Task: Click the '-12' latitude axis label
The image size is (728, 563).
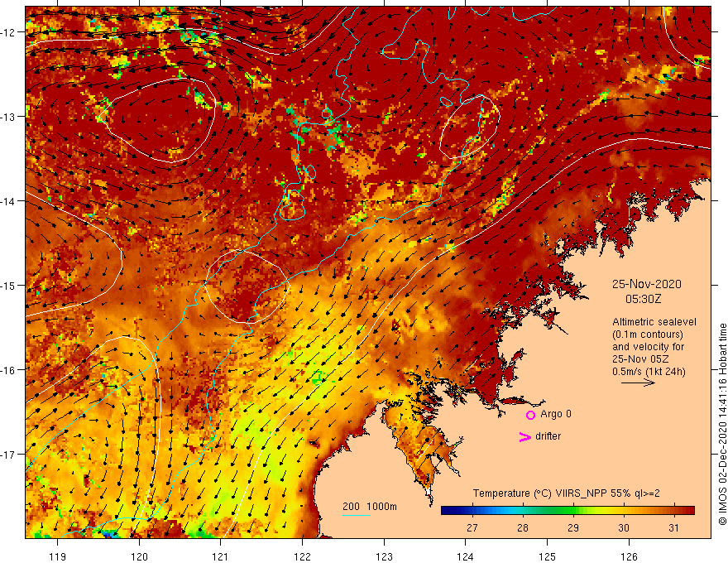Action: click(x=9, y=32)
